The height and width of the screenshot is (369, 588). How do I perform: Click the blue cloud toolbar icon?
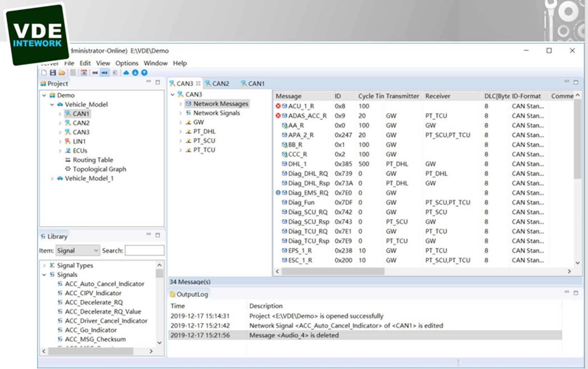coord(126,73)
